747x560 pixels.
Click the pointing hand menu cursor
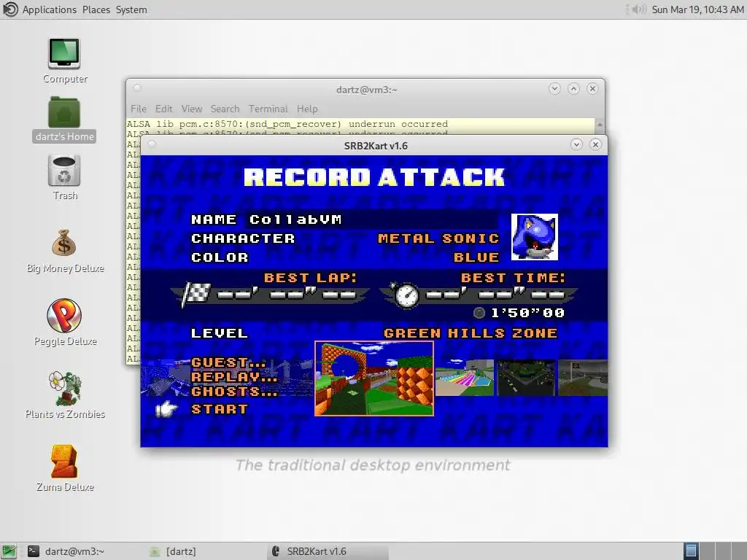[x=166, y=409]
